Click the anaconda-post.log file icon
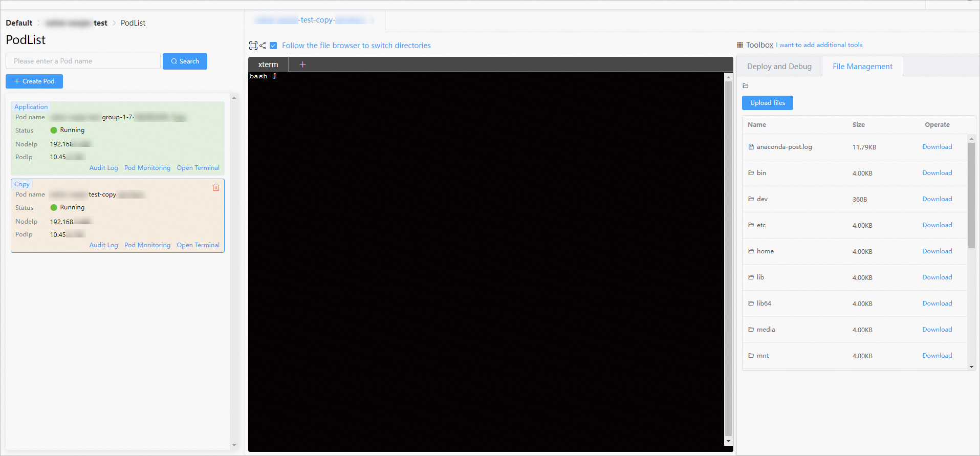980x456 pixels. tap(751, 147)
